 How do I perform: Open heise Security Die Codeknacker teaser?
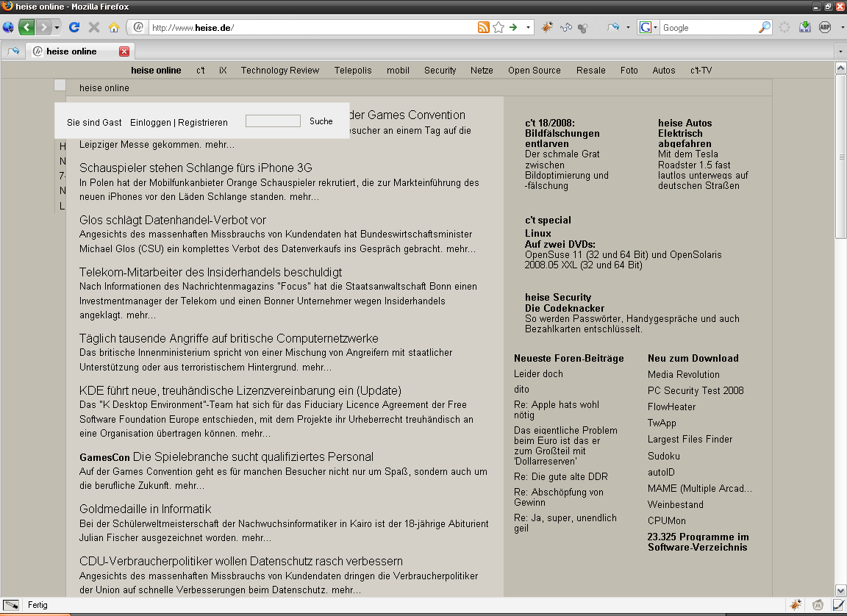click(x=632, y=313)
